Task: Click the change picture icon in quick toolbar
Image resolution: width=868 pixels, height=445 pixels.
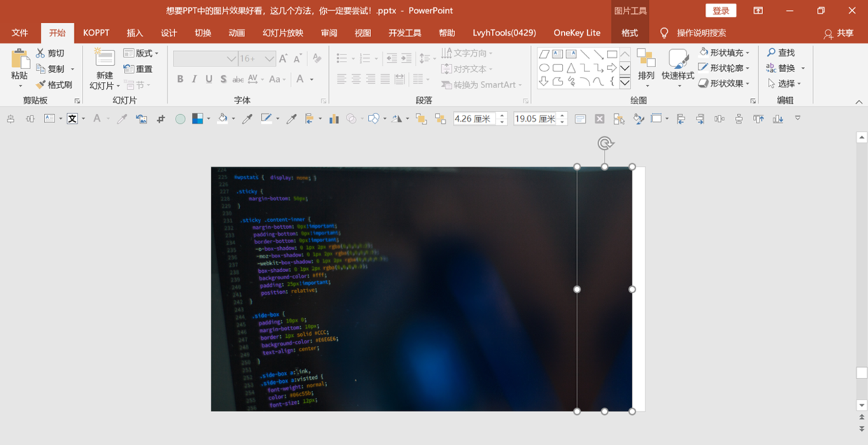Action: 141,119
